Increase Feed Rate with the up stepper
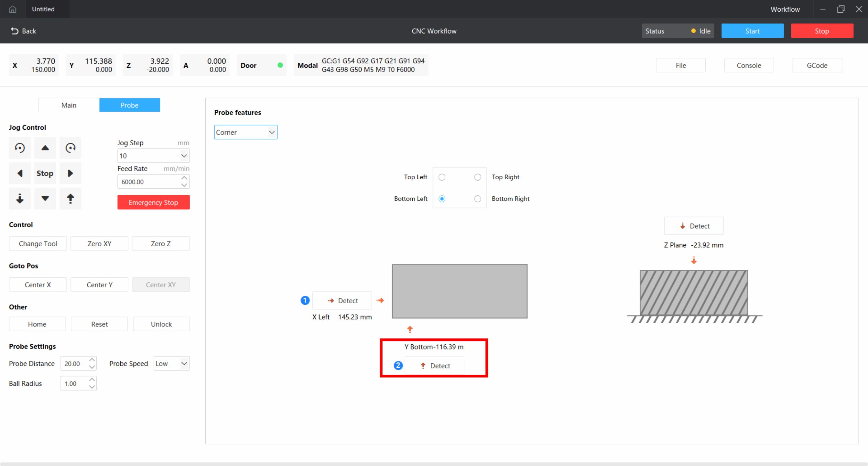Screen dimensions: 868x466 184,178
